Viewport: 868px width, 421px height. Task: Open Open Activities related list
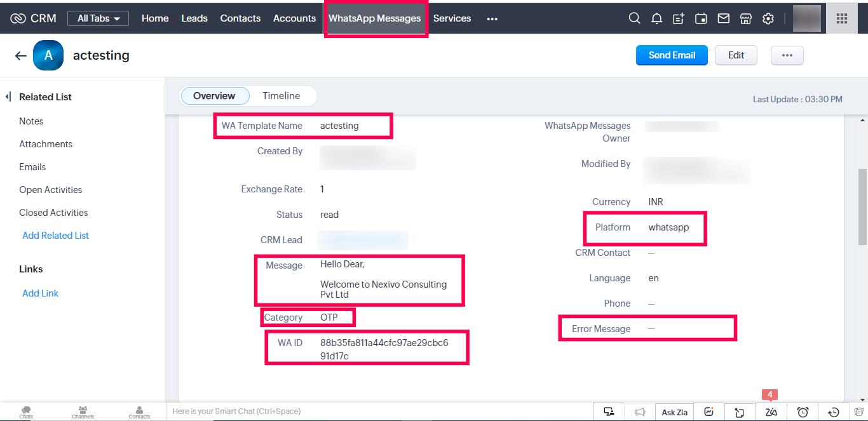click(x=50, y=190)
